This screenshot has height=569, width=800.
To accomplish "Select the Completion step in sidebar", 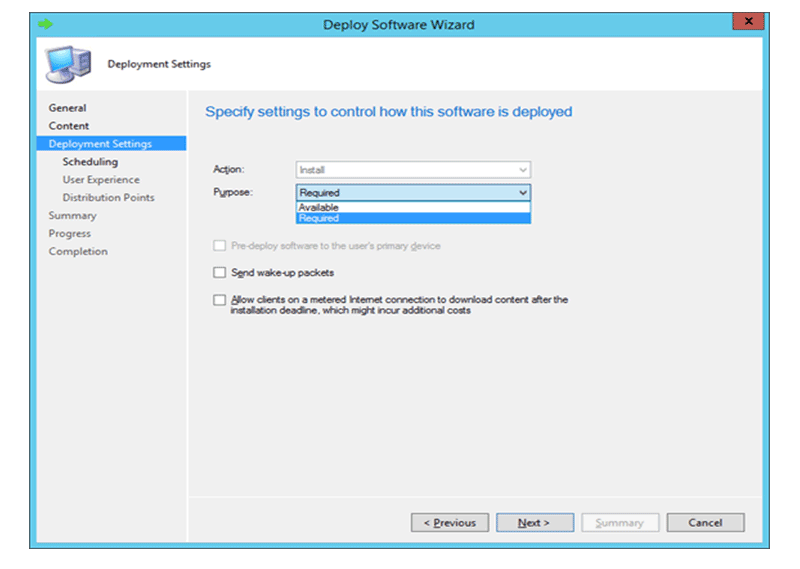I will click(x=78, y=251).
